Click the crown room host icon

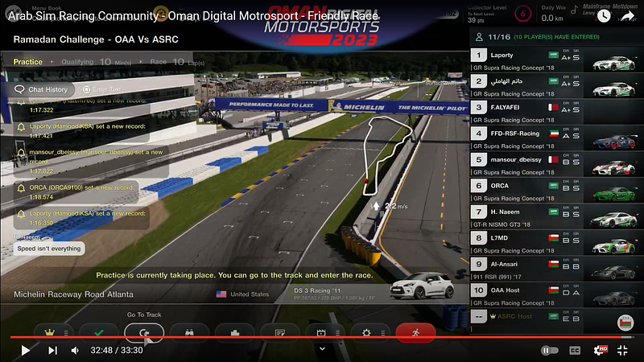tap(50, 332)
